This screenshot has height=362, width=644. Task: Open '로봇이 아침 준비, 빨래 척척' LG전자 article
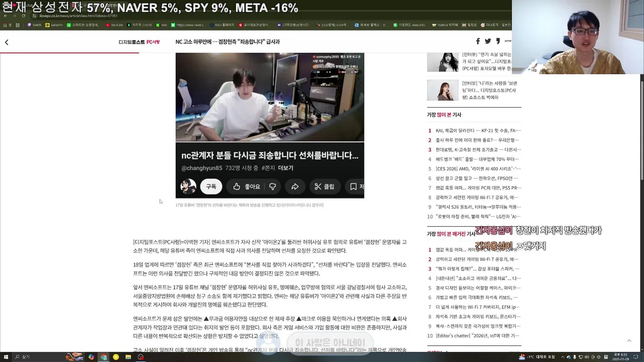click(478, 217)
